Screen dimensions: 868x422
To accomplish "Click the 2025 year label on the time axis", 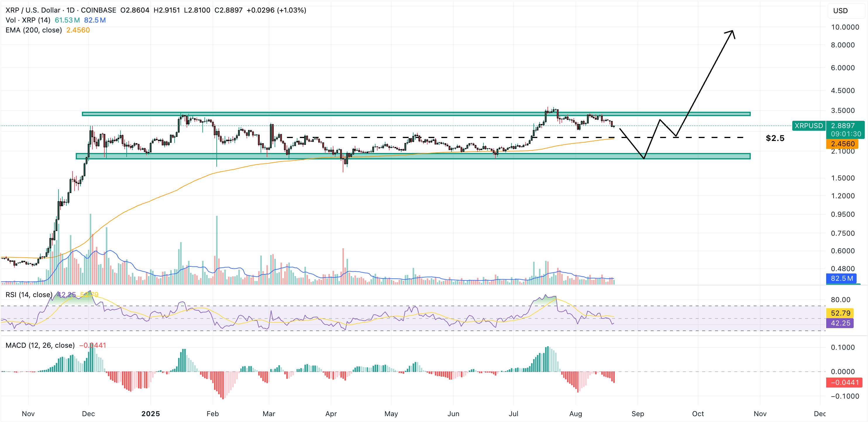I will [151, 414].
